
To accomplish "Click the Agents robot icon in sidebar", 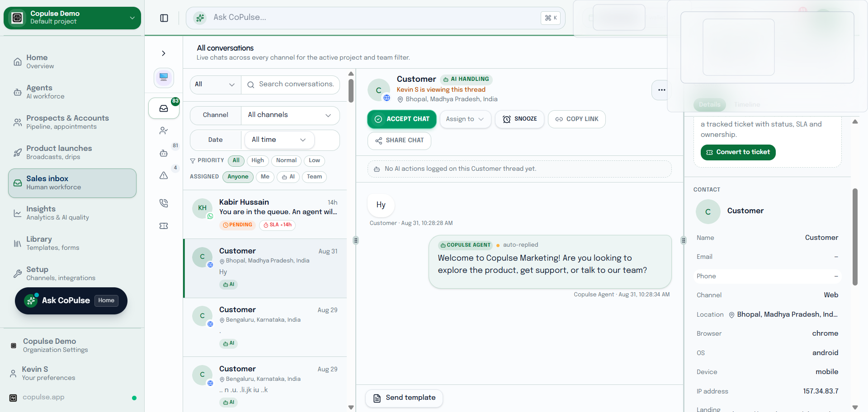I will (18, 92).
